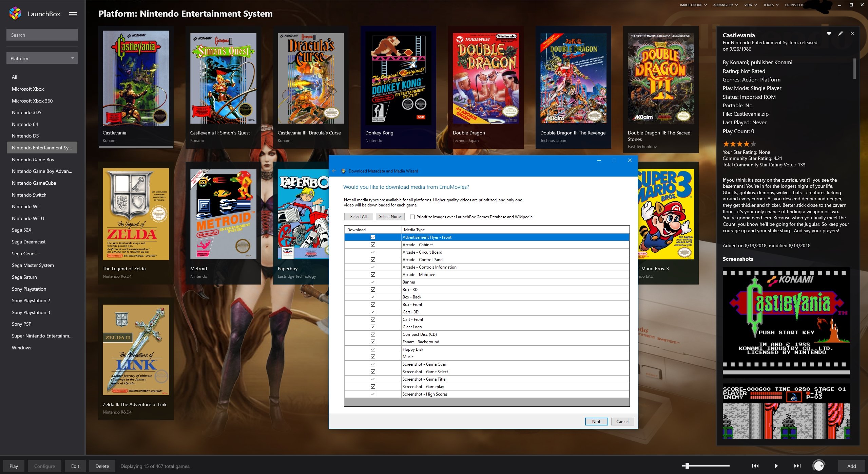Click Select All media types button
The height and width of the screenshot is (474, 868).
pyautogui.click(x=358, y=217)
